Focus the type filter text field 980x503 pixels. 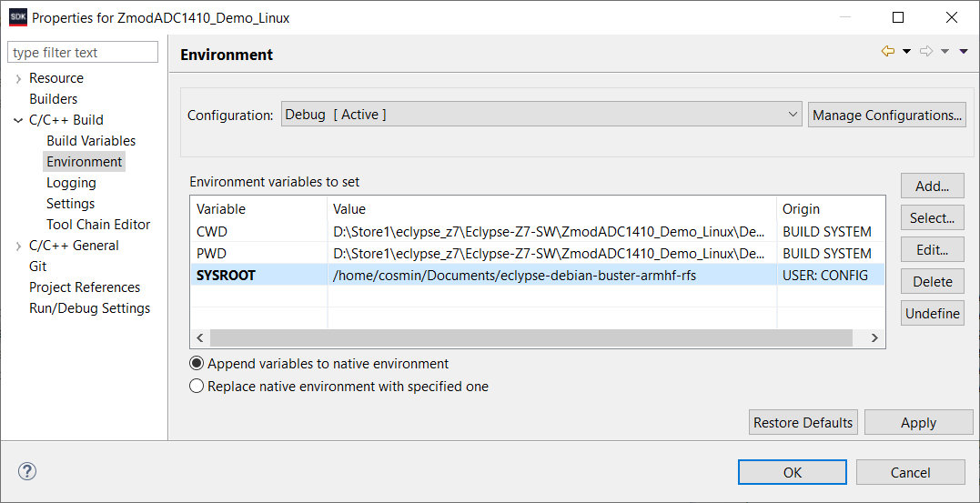(x=83, y=53)
